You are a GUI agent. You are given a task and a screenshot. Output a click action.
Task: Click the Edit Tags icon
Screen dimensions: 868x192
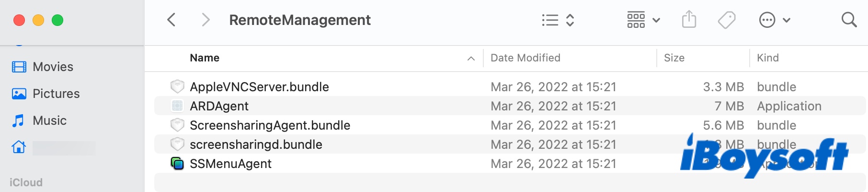[726, 20]
